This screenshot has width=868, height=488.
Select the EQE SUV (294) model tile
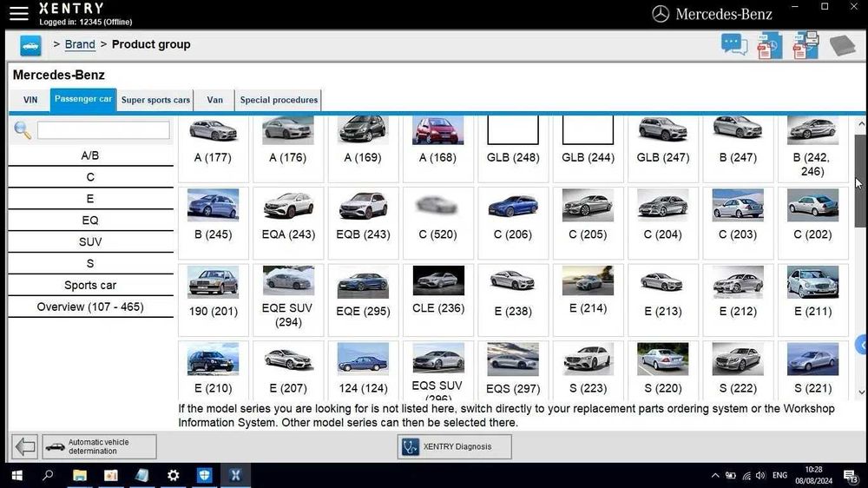(288, 300)
